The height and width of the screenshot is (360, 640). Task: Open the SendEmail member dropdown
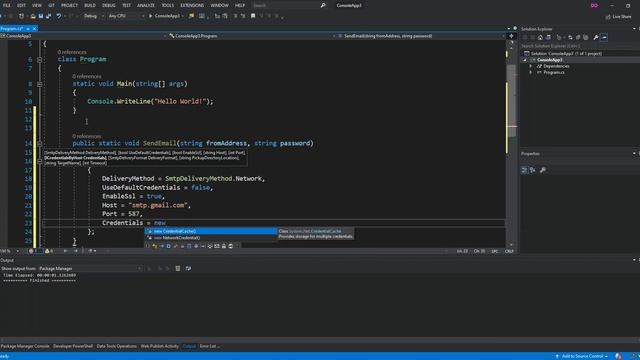click(421, 36)
